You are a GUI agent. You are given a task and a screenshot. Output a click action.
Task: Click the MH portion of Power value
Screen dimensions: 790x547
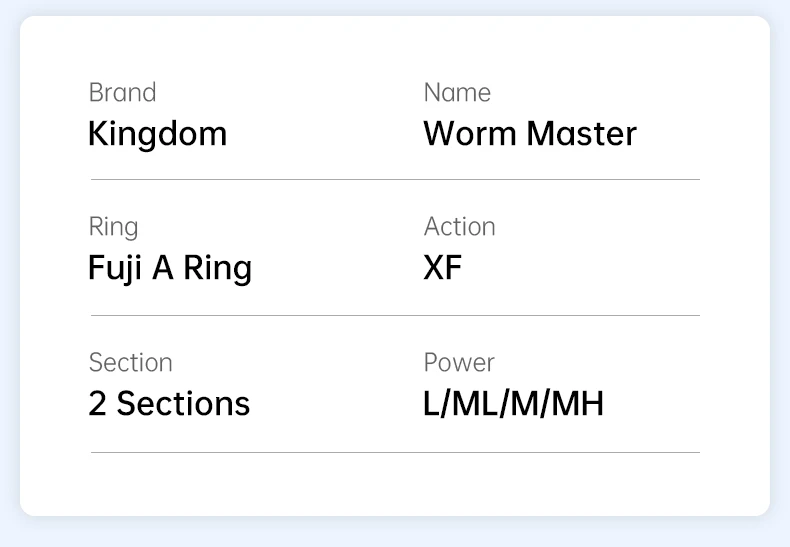[x=577, y=404]
